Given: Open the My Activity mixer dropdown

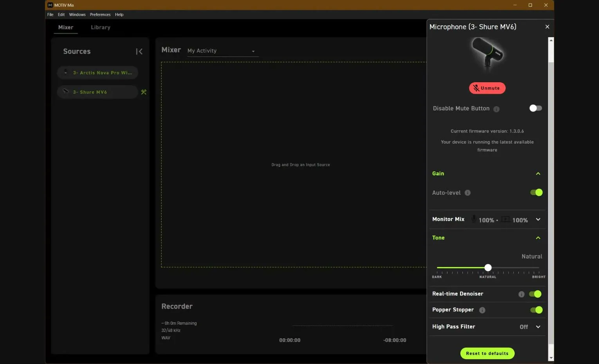Looking at the screenshot, I should pos(222,51).
